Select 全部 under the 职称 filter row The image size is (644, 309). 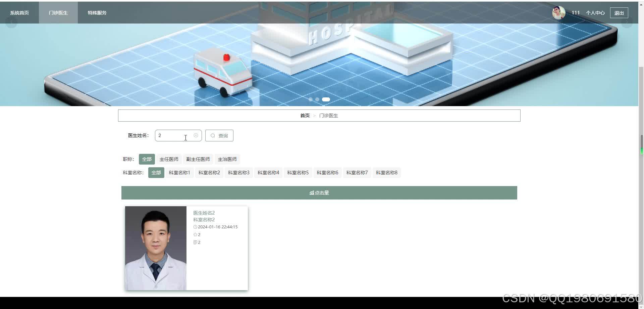147,159
